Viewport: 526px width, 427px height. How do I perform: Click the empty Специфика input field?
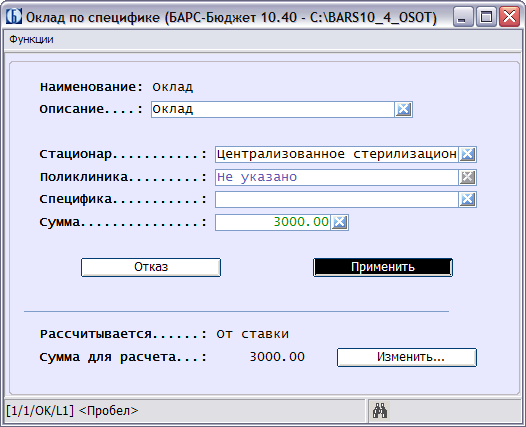(336, 200)
